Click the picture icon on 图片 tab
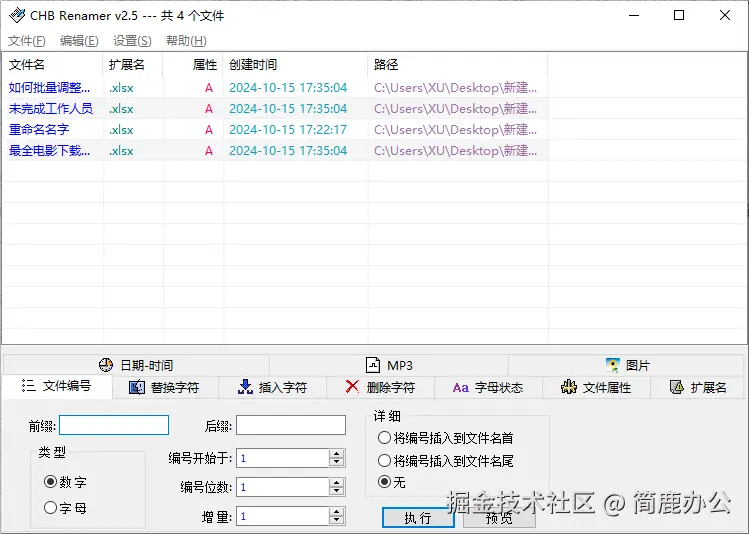This screenshot has height=534, width=749. (612, 365)
